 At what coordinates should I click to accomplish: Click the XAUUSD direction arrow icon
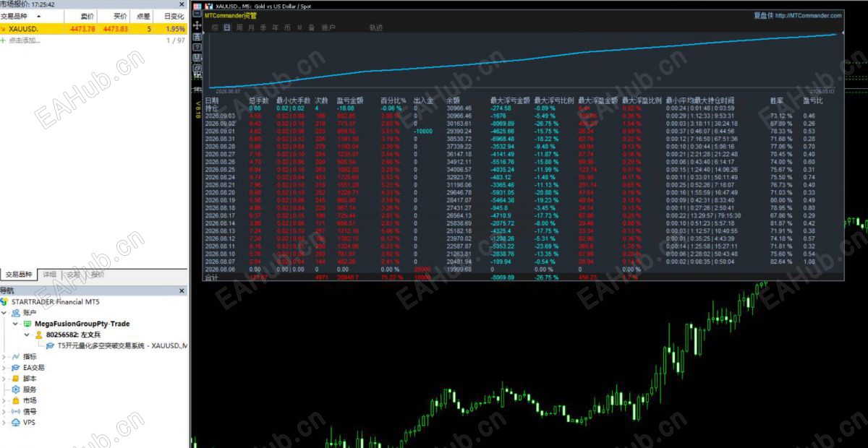[x=4, y=29]
